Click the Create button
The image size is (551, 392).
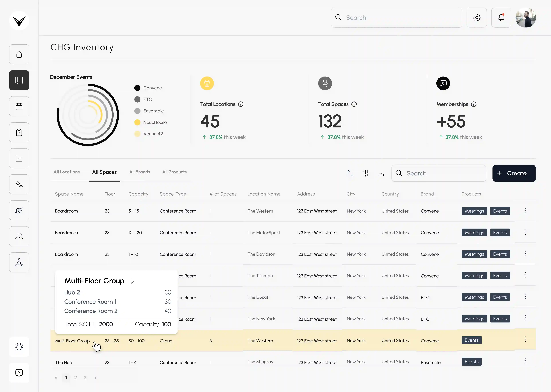coord(514,173)
